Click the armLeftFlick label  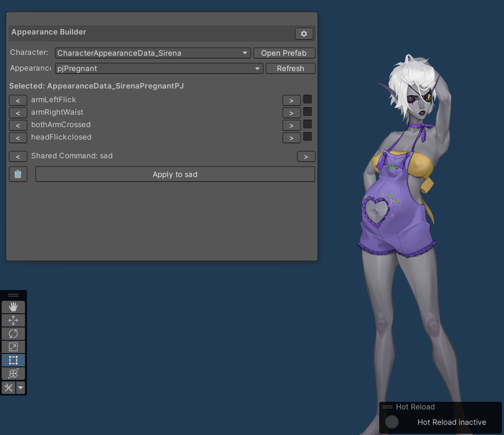(54, 100)
